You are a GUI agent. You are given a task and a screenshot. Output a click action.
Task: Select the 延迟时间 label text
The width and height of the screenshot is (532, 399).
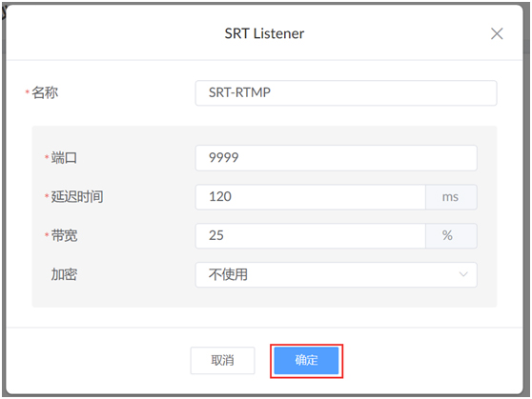77,197
